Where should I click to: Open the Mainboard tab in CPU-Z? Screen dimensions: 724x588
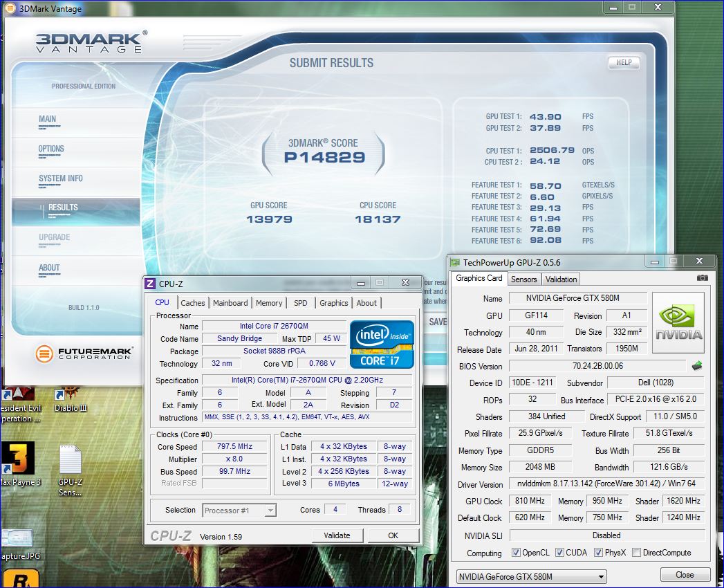pyautogui.click(x=230, y=303)
